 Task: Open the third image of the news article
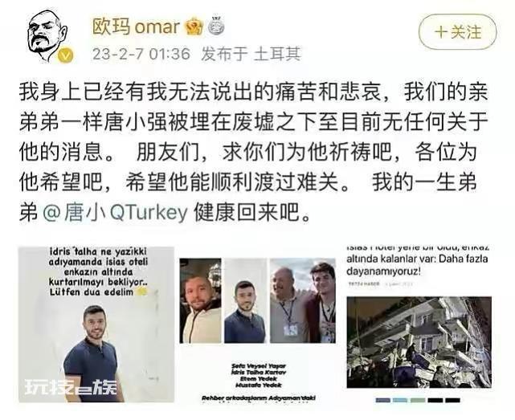coord(419,324)
